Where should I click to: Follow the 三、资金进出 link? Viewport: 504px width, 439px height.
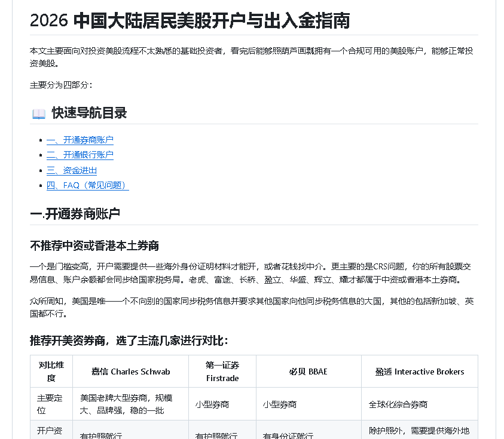coord(72,171)
